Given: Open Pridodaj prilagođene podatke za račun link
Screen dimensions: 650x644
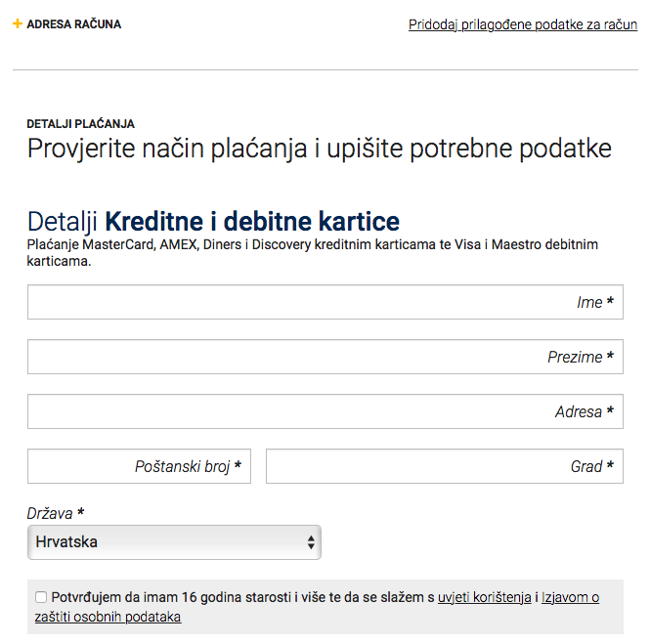Looking at the screenshot, I should pos(523,24).
